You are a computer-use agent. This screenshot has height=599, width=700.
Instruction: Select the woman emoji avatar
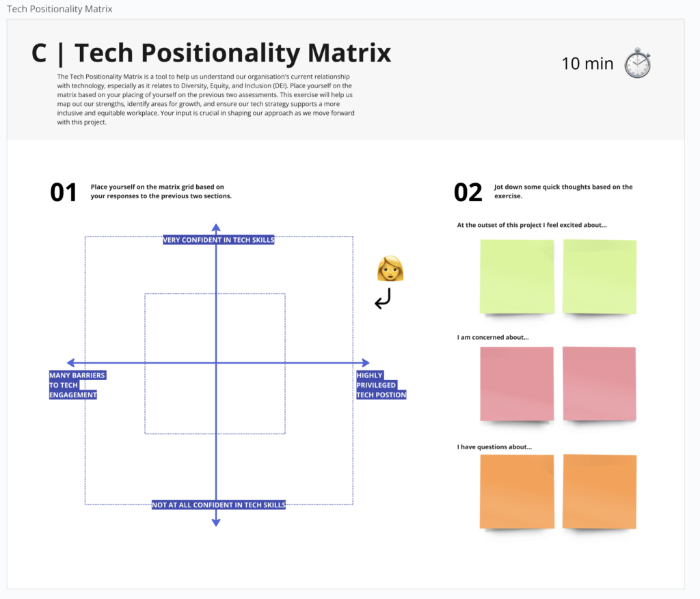coord(390,269)
